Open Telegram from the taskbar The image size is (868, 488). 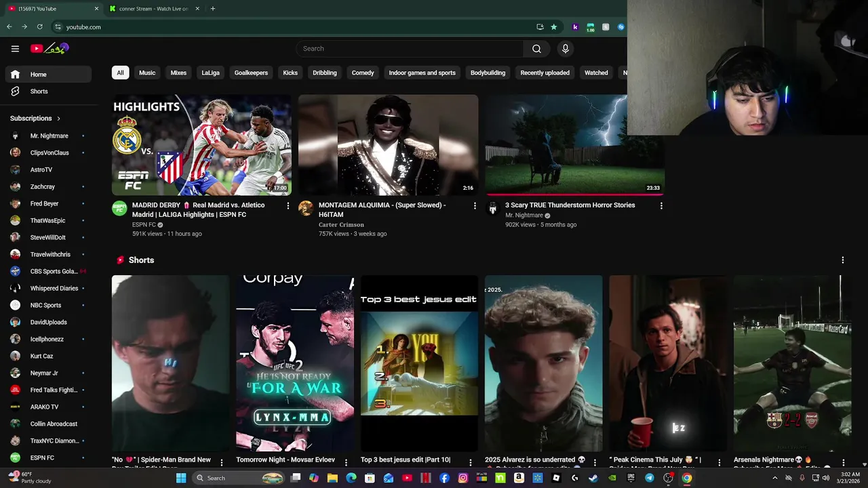[650, 478]
